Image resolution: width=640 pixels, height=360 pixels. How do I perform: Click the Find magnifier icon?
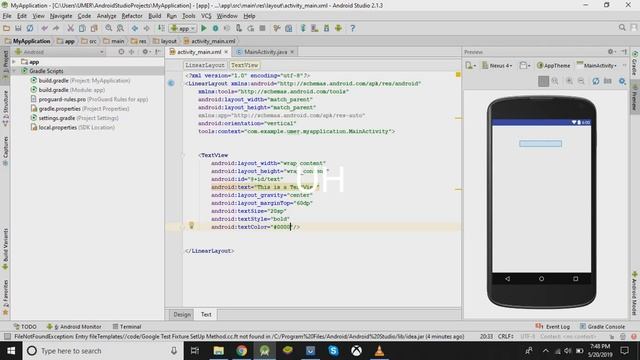click(109, 28)
